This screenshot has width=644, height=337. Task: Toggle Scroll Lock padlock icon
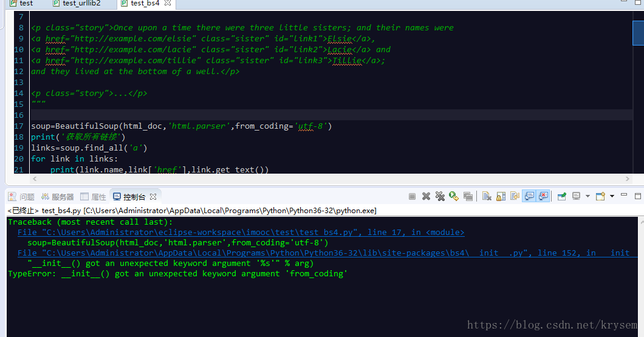click(501, 197)
